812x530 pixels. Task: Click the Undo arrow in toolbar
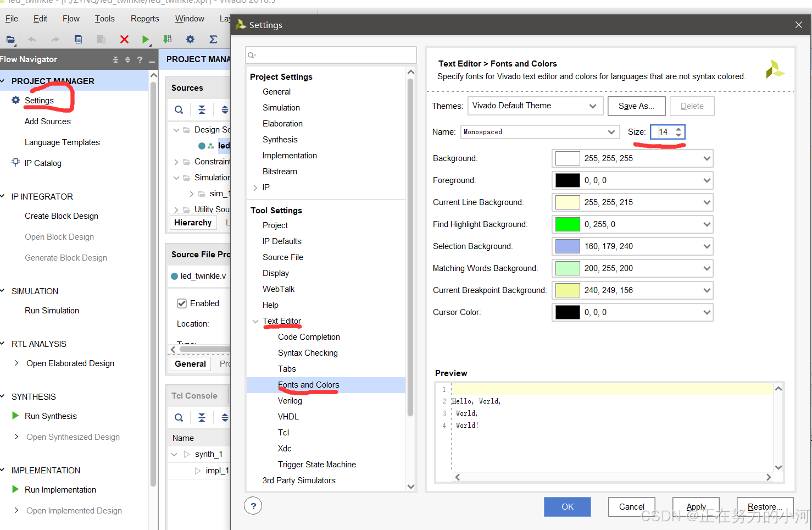pos(32,39)
